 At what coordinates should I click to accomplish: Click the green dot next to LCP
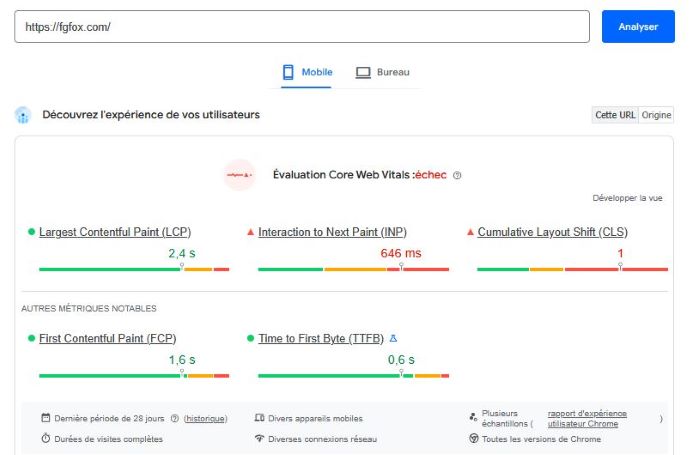pyautogui.click(x=31, y=232)
